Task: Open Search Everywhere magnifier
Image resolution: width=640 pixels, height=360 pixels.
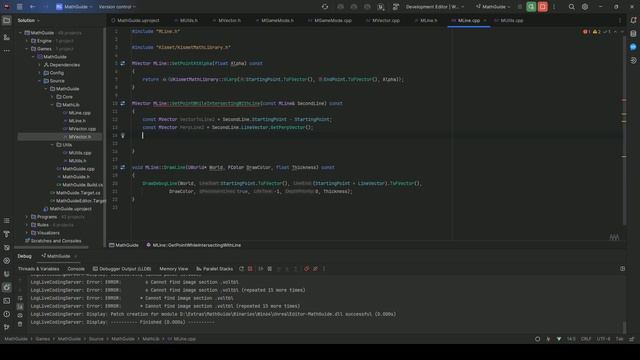Action: pyautogui.click(x=571, y=7)
